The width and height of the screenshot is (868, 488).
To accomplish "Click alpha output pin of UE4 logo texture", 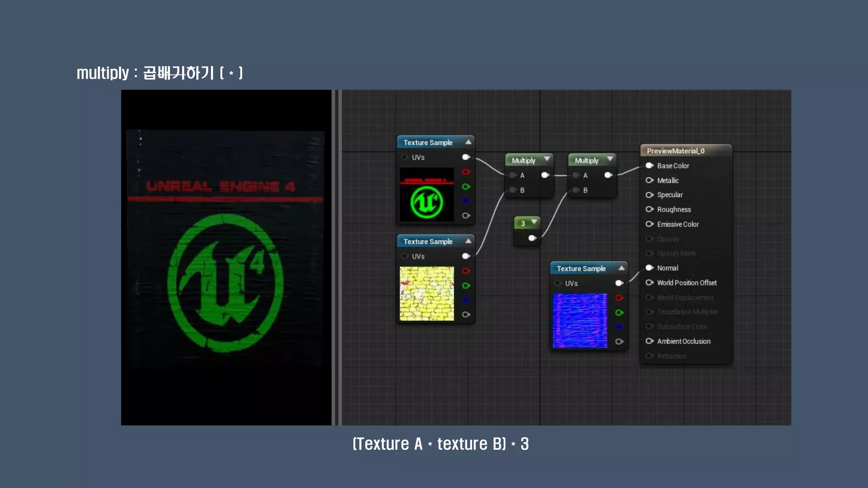I will pos(466,216).
